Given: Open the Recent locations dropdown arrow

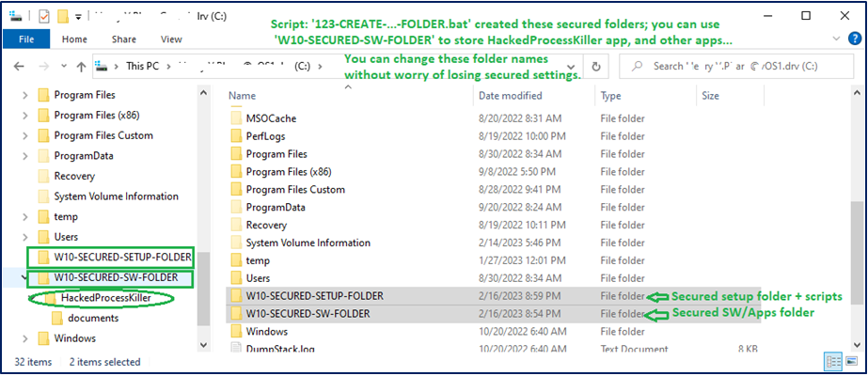Looking at the screenshot, I should (x=64, y=67).
